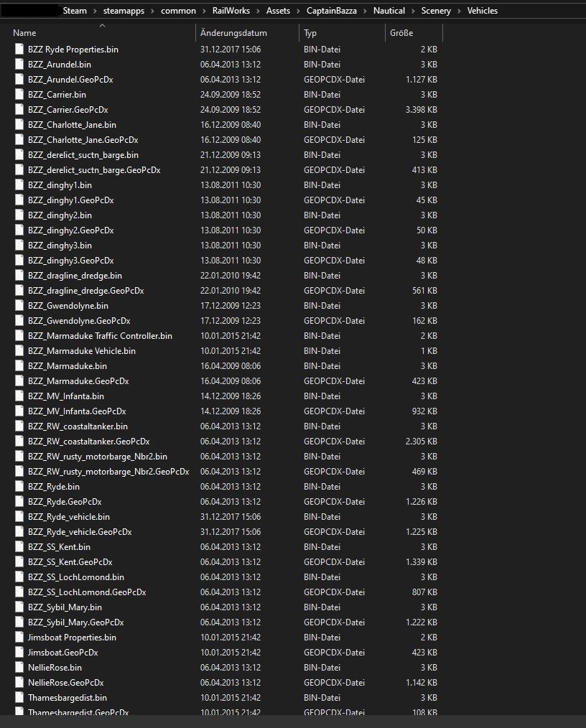The width and height of the screenshot is (586, 728).
Task: Select the BZZ_Marmaduke Traffic Controller.bin file name
Action: pos(100,336)
